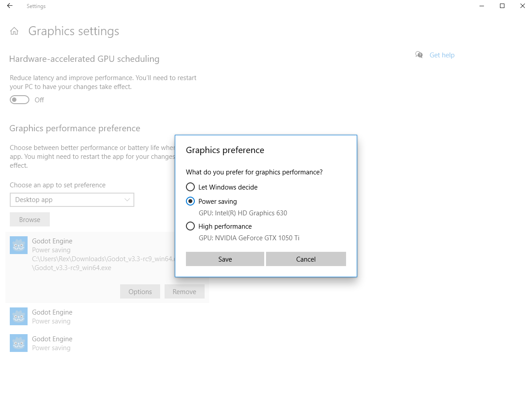This screenshot has width=532, height=412.
Task: Click the Hardware-accelerated GPU scheduling heading
Action: coord(84,59)
